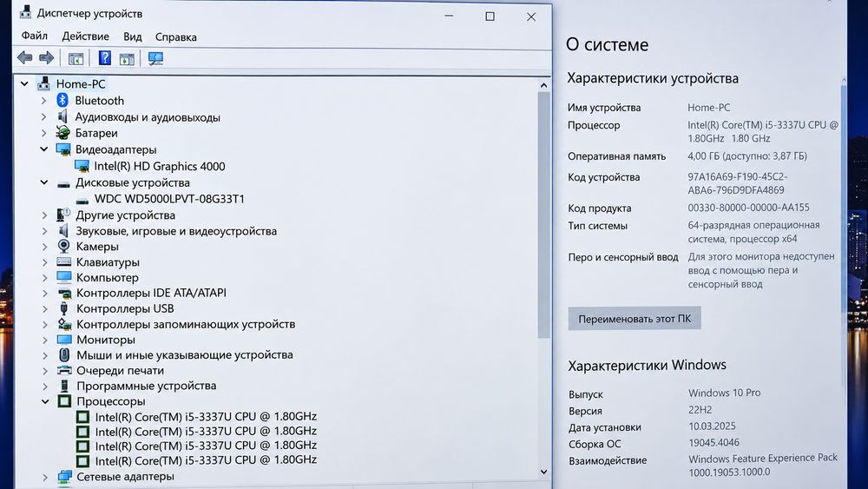Maximize the Диспетчер устройств window
This screenshot has height=489, width=868.
pos(490,17)
